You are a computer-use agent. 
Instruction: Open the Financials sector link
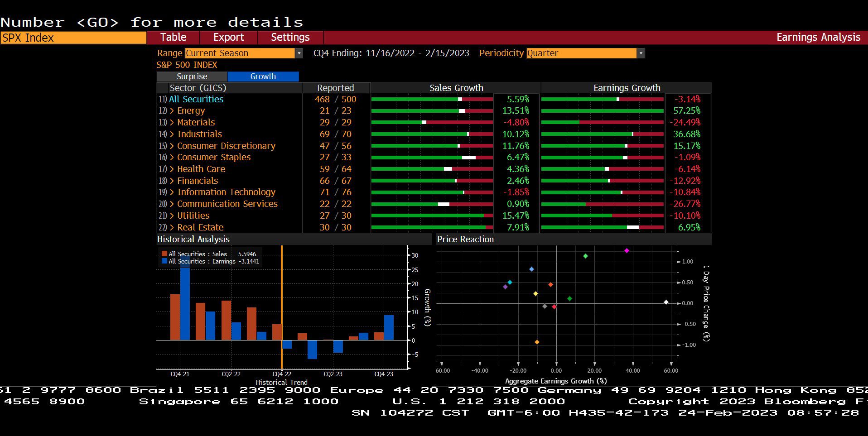[x=198, y=181]
